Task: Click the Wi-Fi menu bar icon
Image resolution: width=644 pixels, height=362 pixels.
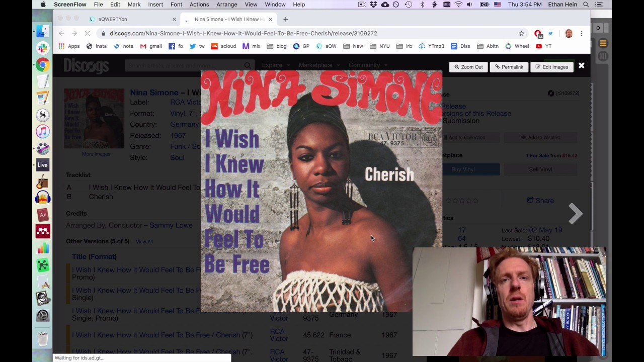Action: pos(458,5)
